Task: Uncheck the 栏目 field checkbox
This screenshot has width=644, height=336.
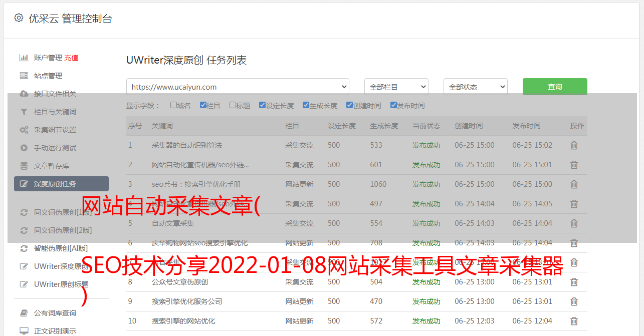Action: coord(203,105)
